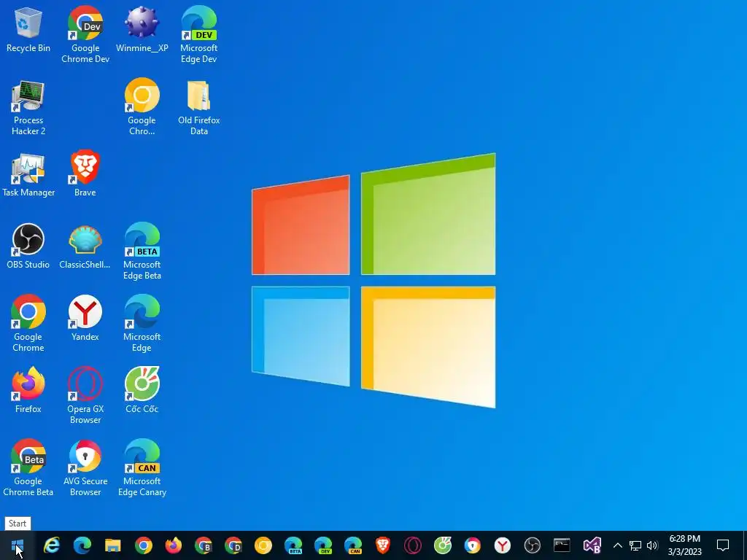Launch Chrome Beta from the taskbar
747x560 pixels.
[204, 545]
